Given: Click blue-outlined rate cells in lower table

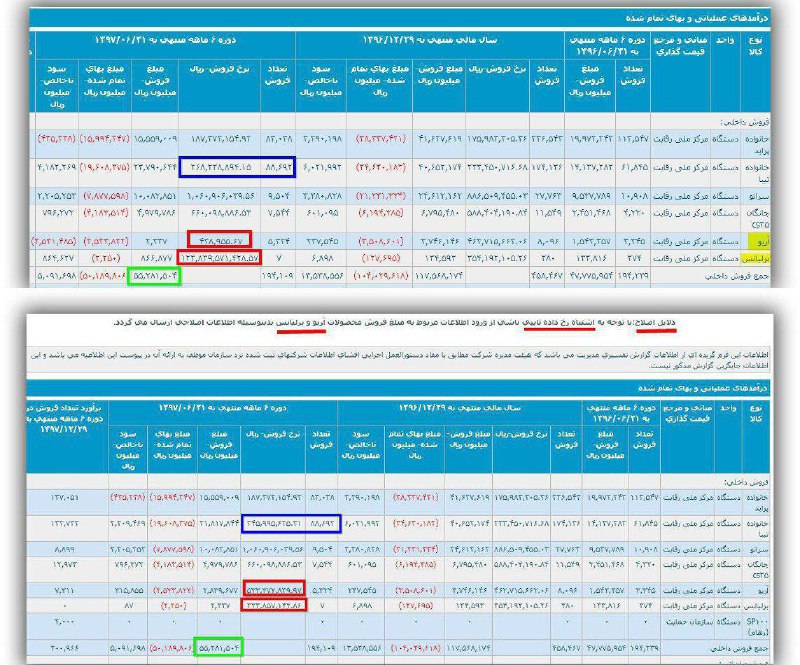Looking at the screenshot, I should [291, 521].
